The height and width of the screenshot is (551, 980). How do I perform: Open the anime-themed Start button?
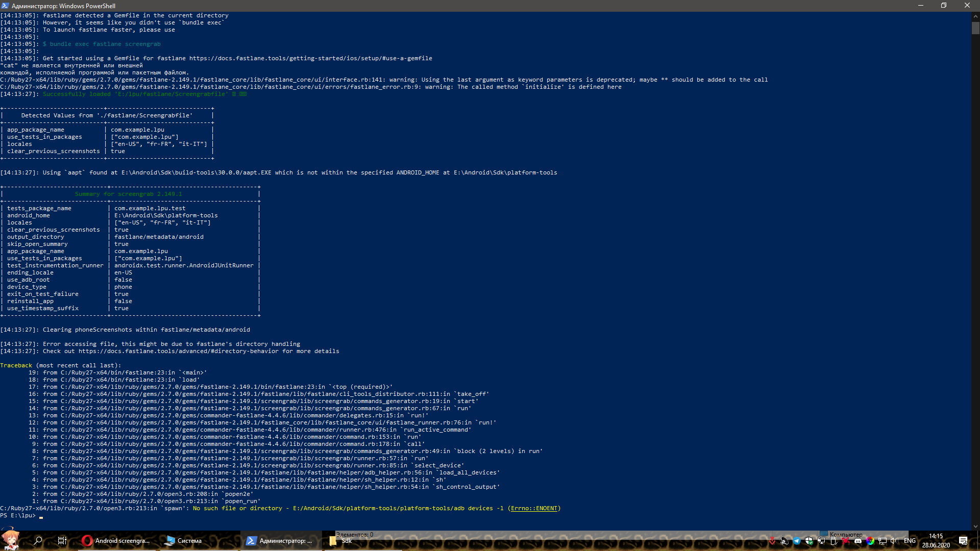point(10,540)
